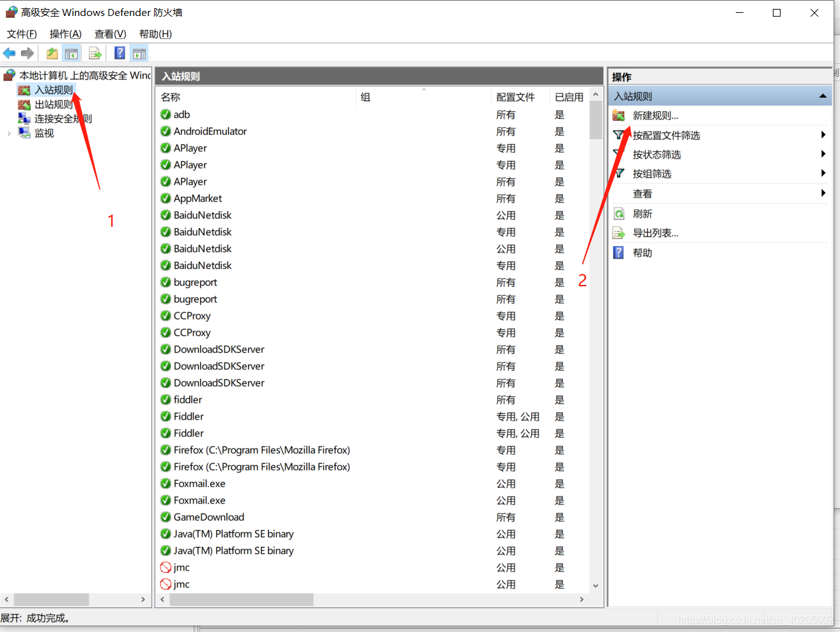
Task: Collapse the 入站规则 section in actions pane
Action: pyautogui.click(x=823, y=96)
